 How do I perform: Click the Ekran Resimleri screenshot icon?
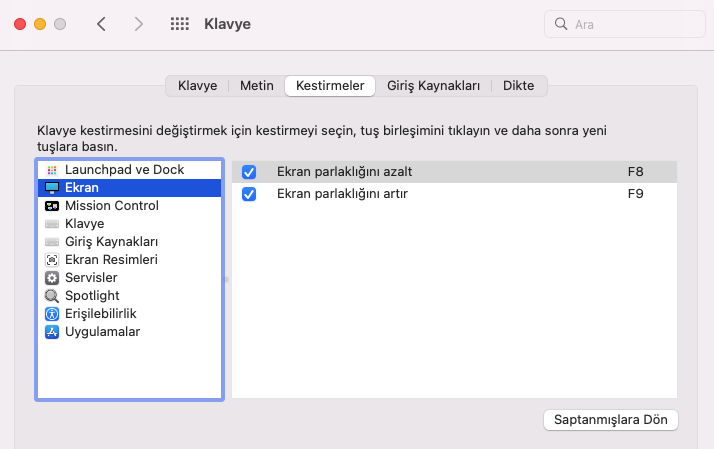pyautogui.click(x=52, y=260)
